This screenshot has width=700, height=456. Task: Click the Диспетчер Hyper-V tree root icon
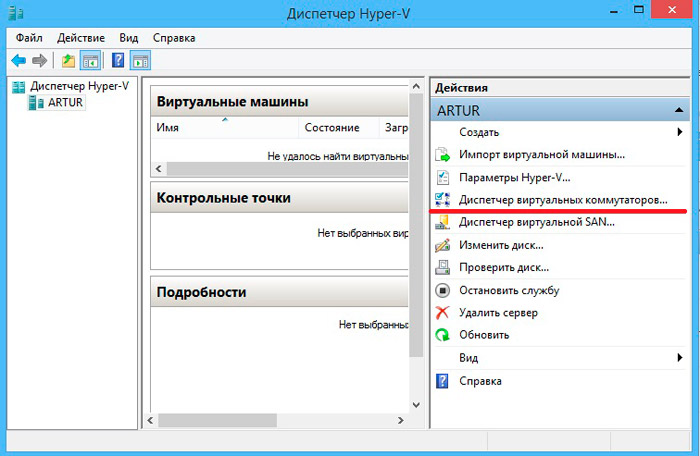click(x=19, y=87)
